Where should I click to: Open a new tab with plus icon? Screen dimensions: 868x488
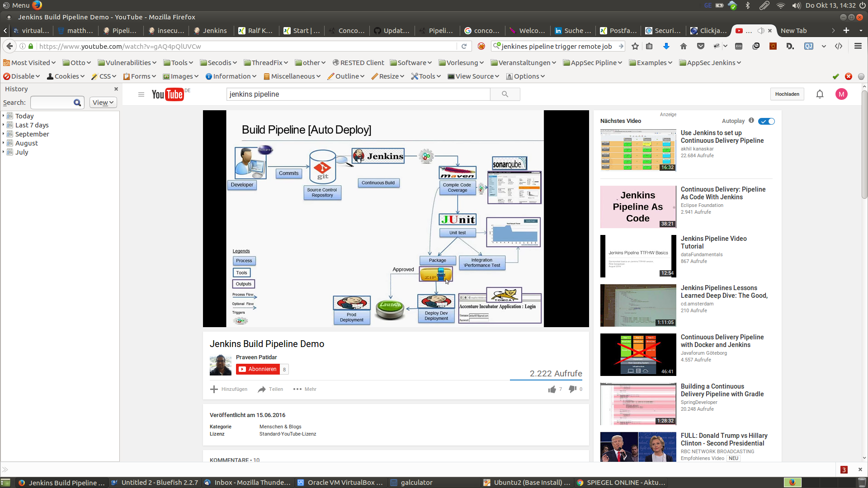point(846,30)
